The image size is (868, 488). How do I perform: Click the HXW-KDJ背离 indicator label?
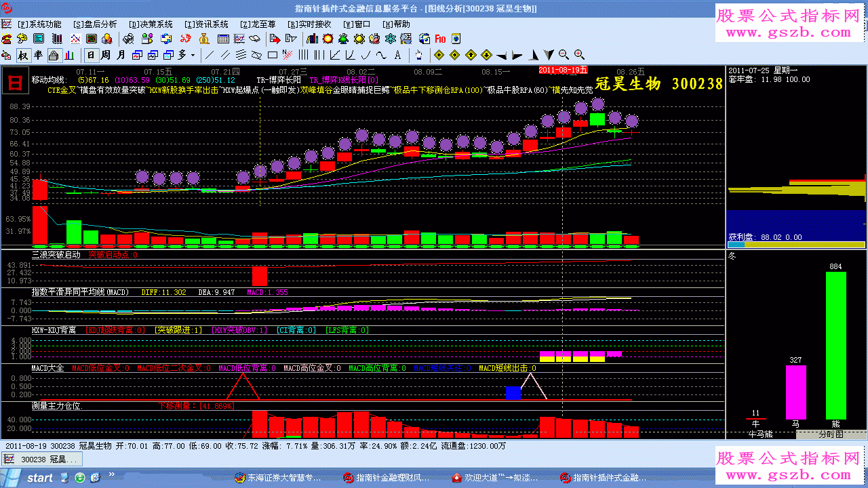54,330
